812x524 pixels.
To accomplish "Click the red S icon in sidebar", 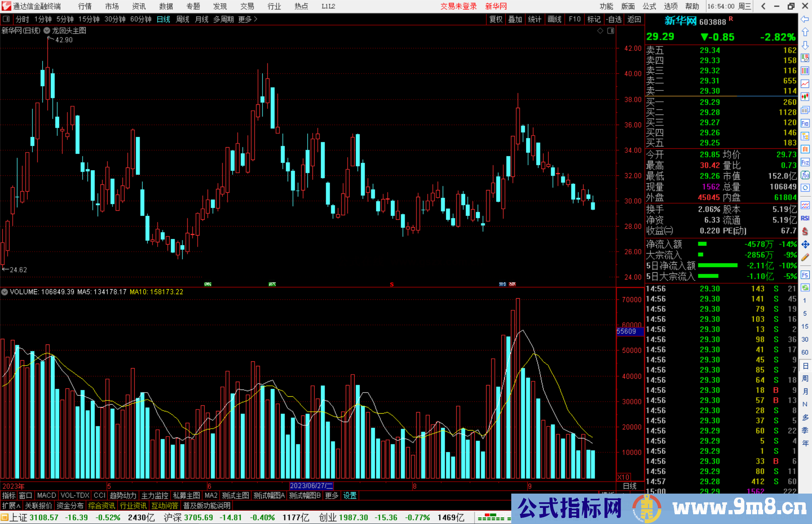I will tap(805, 231).
